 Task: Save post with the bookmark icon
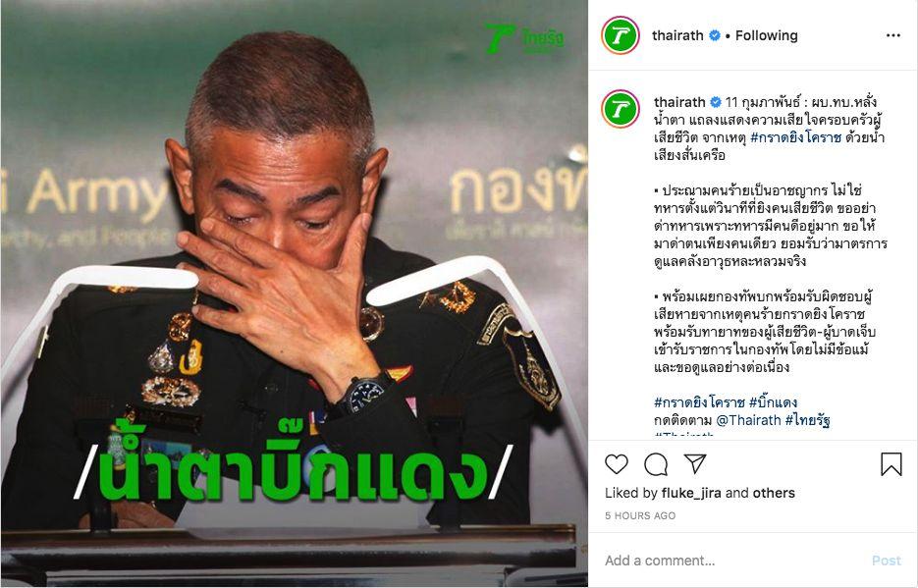pos(891,464)
